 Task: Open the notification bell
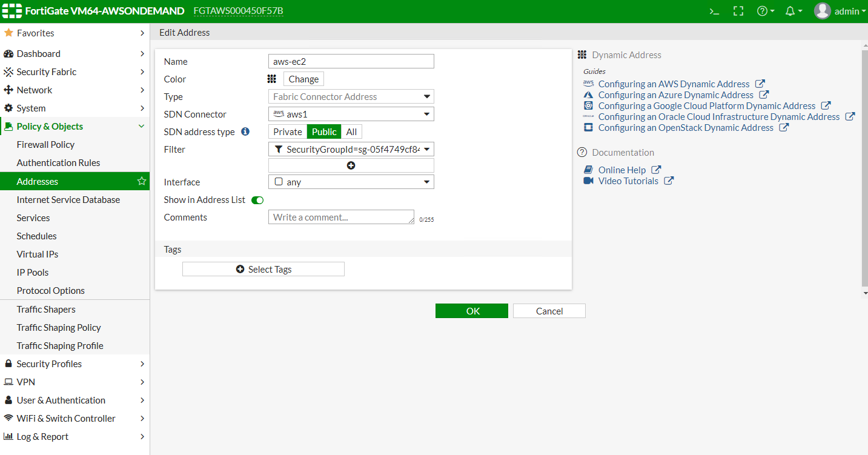coord(791,11)
